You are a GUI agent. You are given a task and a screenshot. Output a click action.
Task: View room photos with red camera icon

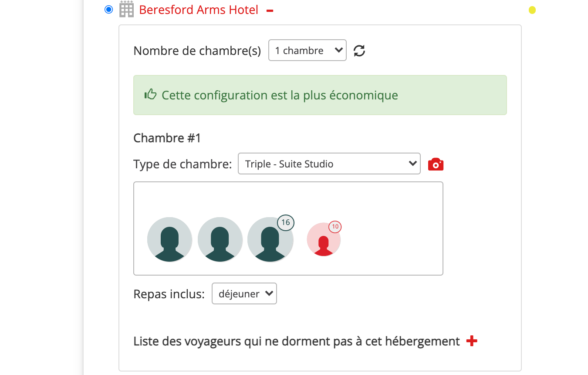point(436,164)
